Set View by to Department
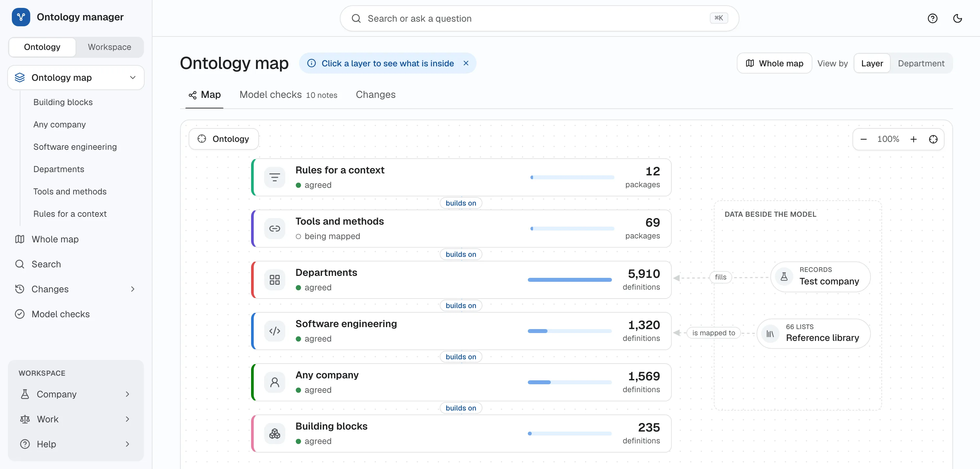Viewport: 980px width, 469px height. pyautogui.click(x=921, y=63)
